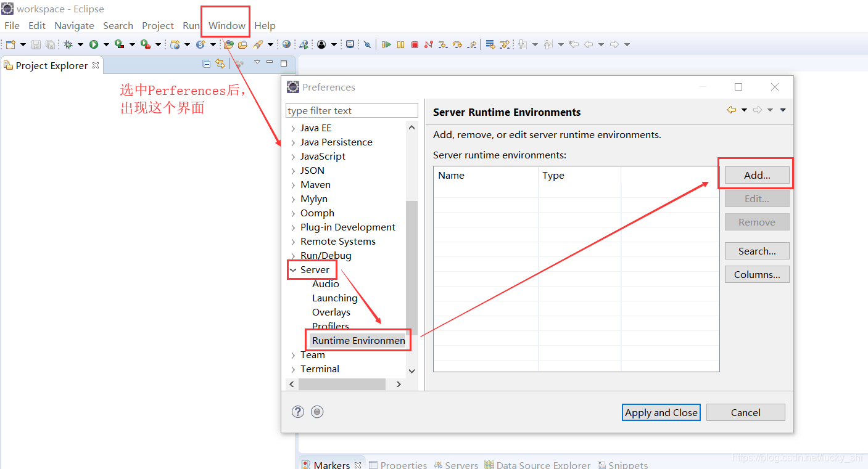Screen dimensions: 868x469
Task: Click the Cancel button
Action: 745,412
